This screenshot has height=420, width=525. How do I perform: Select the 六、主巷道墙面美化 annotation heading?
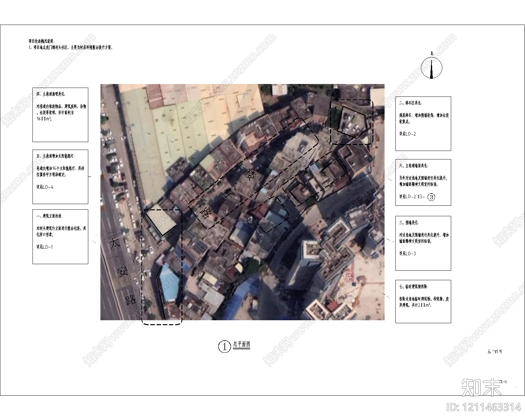413,166
